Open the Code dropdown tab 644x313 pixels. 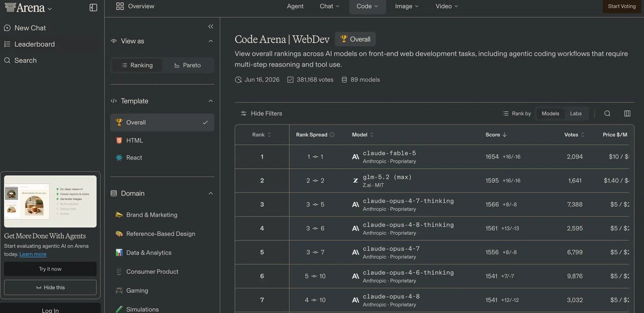coord(367,6)
